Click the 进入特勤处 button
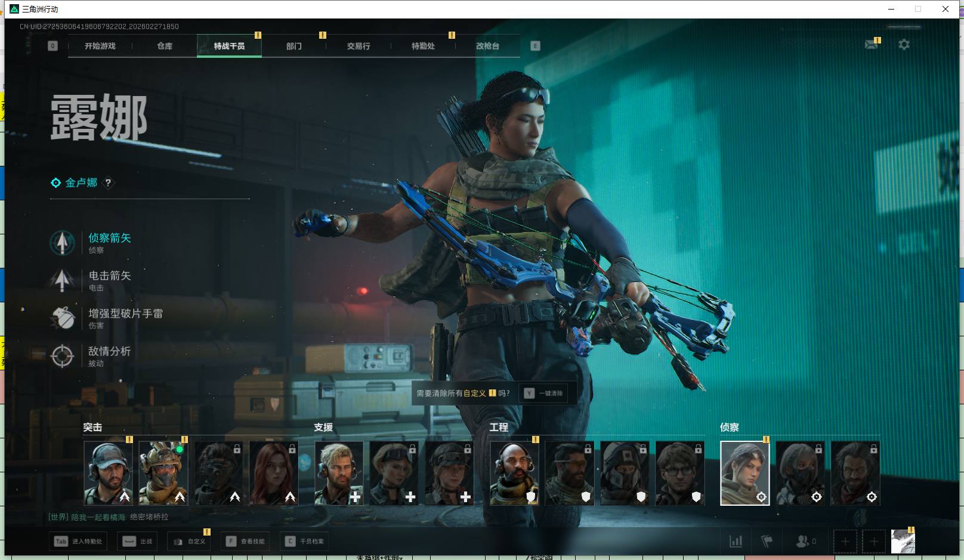 click(79, 541)
